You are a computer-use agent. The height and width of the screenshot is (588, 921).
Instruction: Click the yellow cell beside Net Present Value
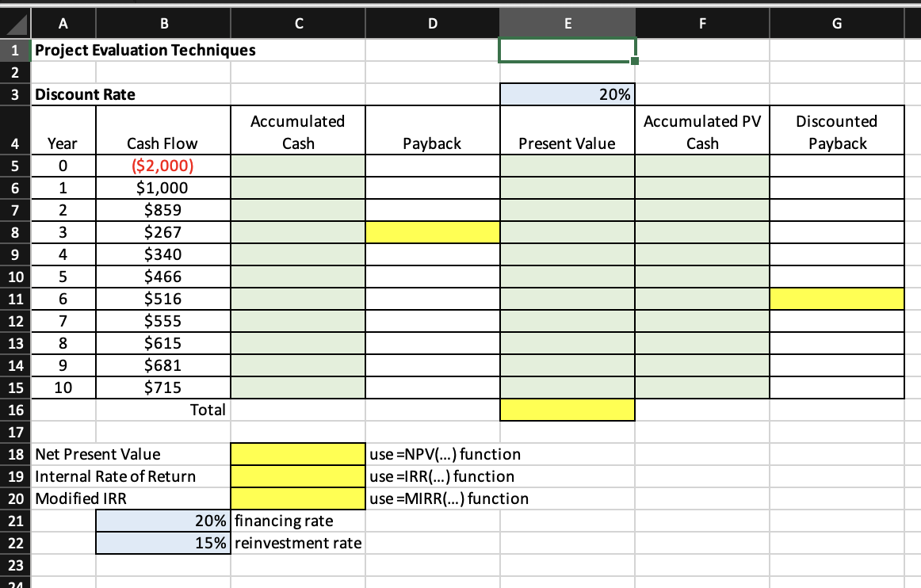297,454
